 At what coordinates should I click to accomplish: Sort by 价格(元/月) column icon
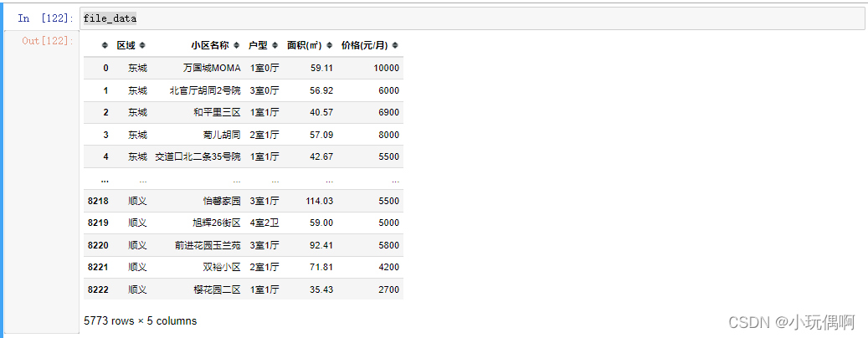[395, 45]
